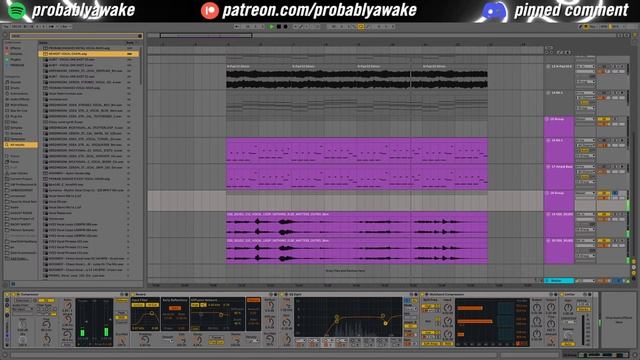Click the Compressor Ratio knob
Image resolution: width=640 pixels, height=360 pixels.
click(68, 305)
